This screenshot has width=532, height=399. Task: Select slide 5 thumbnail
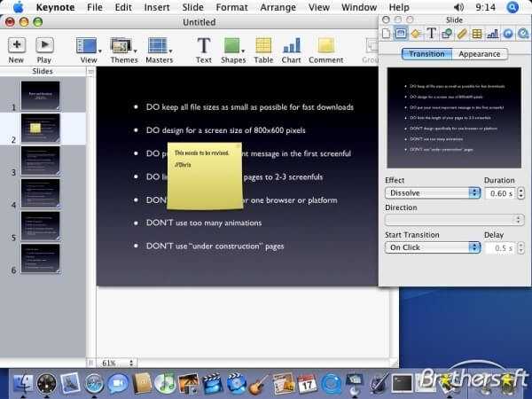41,225
